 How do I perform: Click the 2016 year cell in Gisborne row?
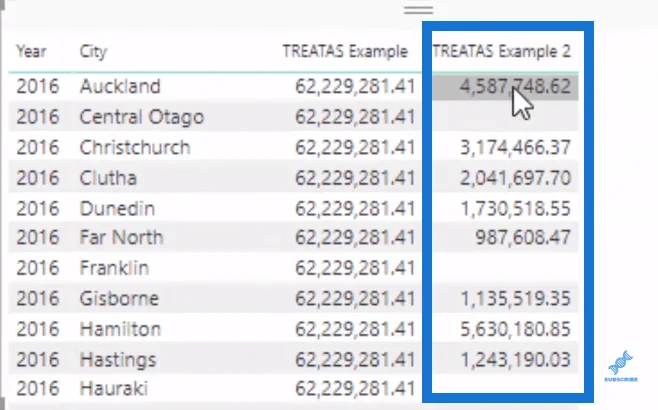38,299
